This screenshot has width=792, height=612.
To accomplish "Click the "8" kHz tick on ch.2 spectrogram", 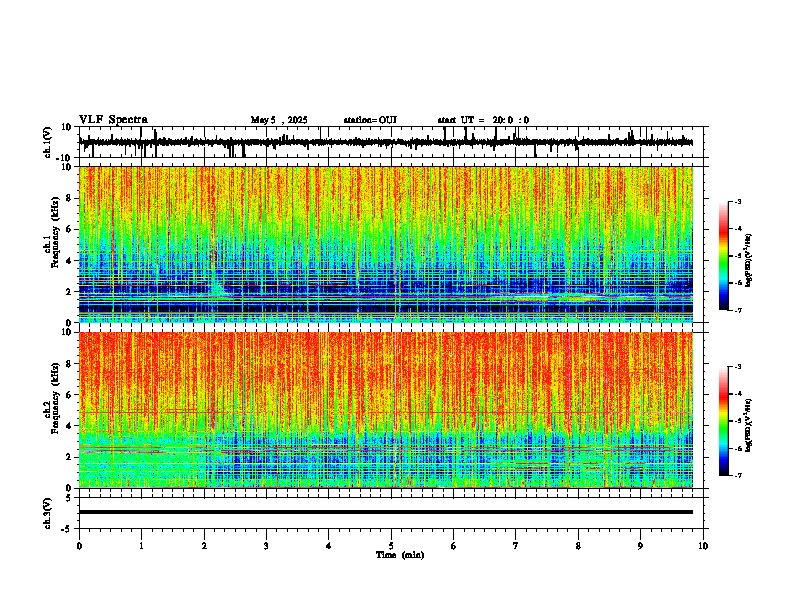I will (x=70, y=363).
